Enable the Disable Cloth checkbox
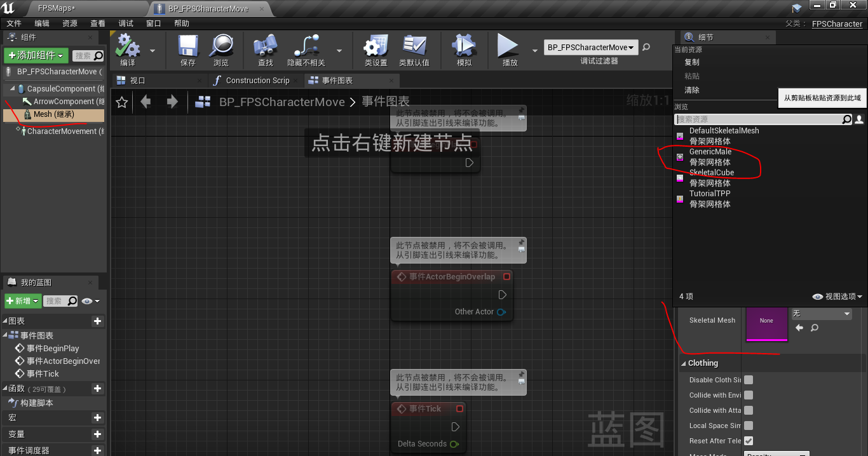868x456 pixels. pyautogui.click(x=748, y=379)
